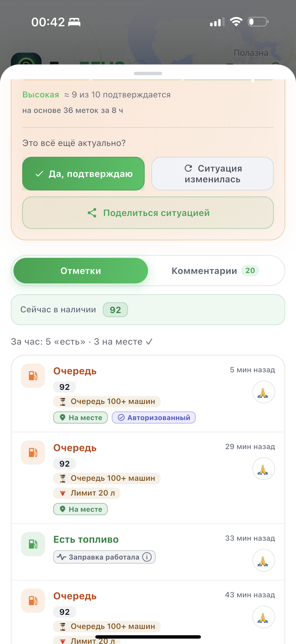Tap the praying hands icon on 29 min report

263,469
